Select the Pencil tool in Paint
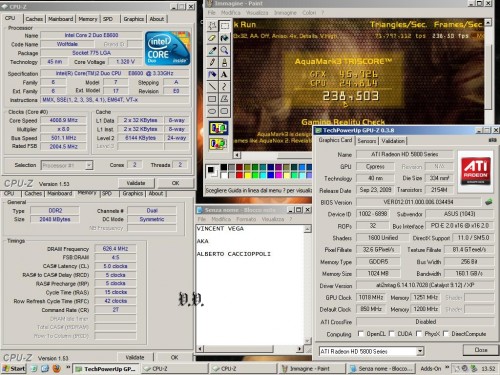 [x=212, y=62]
